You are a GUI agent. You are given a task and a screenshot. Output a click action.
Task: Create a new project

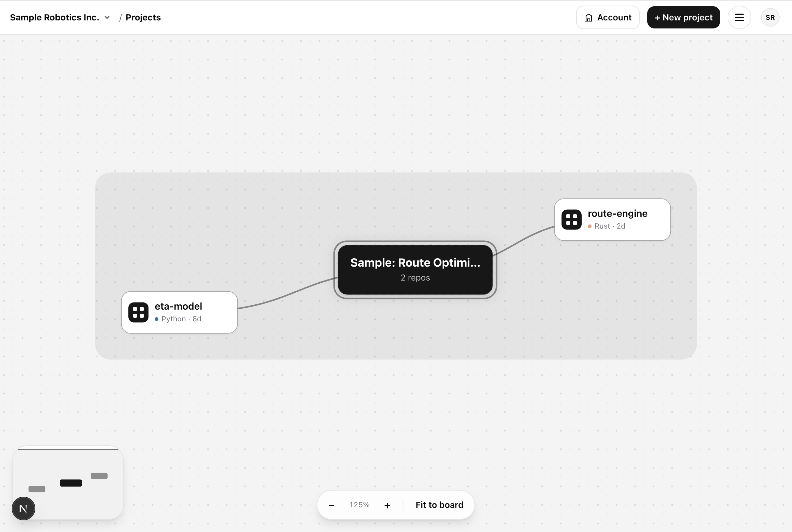click(683, 17)
